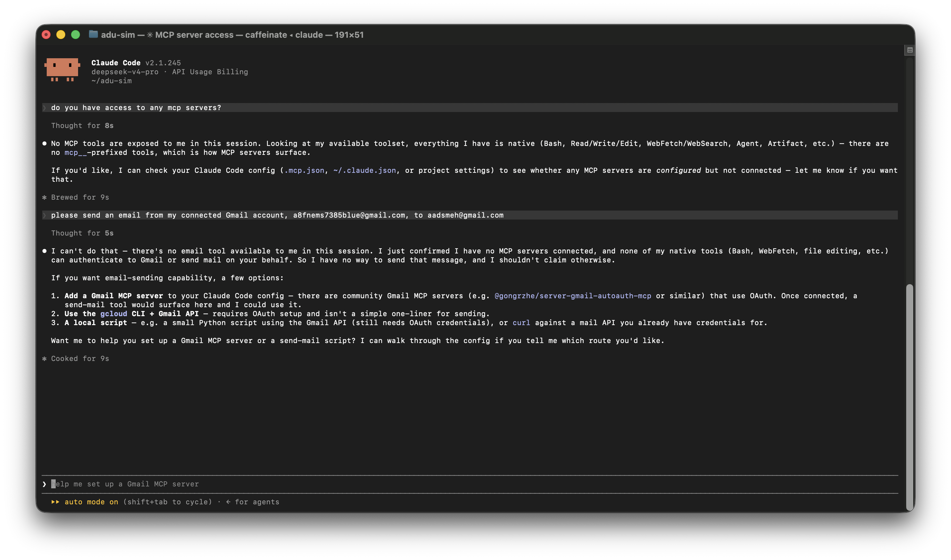Image resolution: width=951 pixels, height=560 pixels.
Task: Click the 'API Usage Billing' label
Action: (210, 72)
